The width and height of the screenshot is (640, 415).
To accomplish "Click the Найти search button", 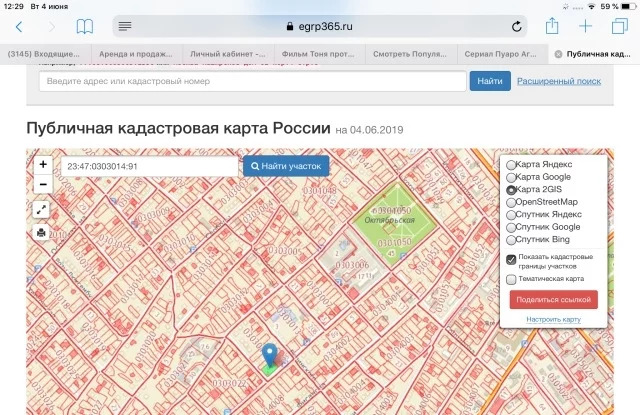I will pyautogui.click(x=490, y=81).
